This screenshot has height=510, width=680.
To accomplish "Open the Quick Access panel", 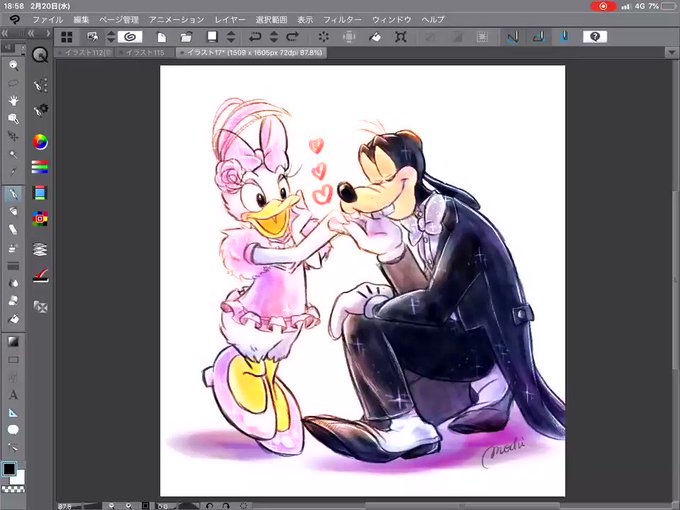I will tap(40, 55).
